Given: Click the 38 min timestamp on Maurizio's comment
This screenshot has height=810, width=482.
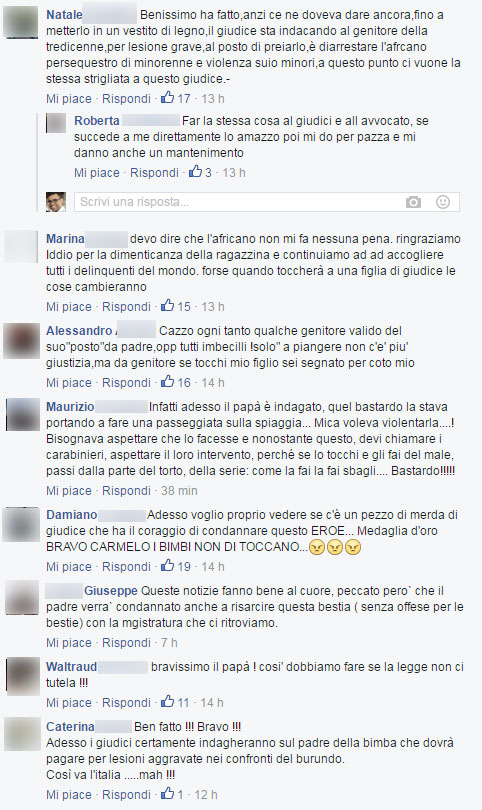Looking at the screenshot, I should pyautogui.click(x=179, y=491).
